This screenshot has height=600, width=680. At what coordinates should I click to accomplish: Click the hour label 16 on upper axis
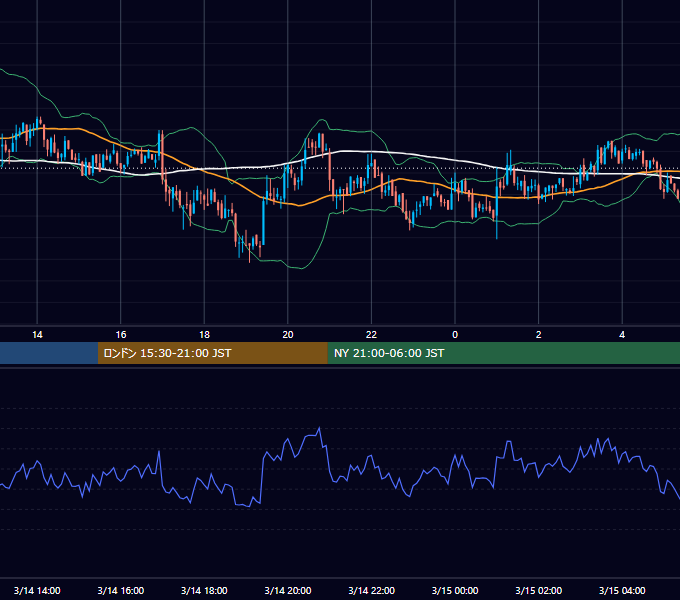pyautogui.click(x=121, y=335)
